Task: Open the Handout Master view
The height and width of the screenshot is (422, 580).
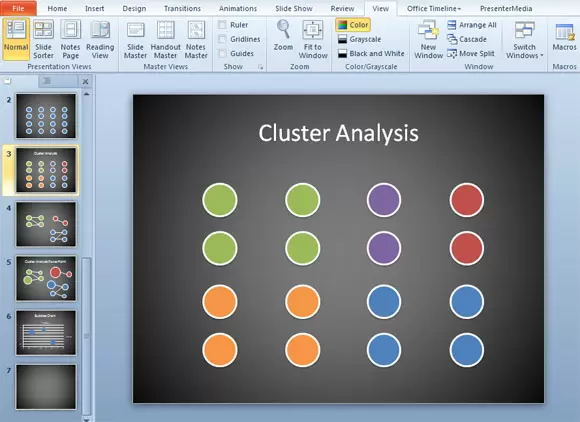Action: click(x=165, y=39)
